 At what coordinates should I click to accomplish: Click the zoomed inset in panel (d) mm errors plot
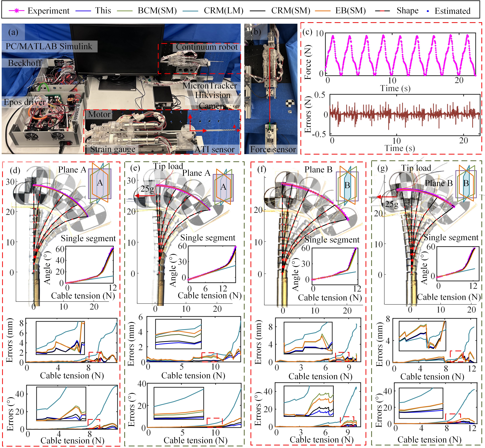tap(60, 338)
